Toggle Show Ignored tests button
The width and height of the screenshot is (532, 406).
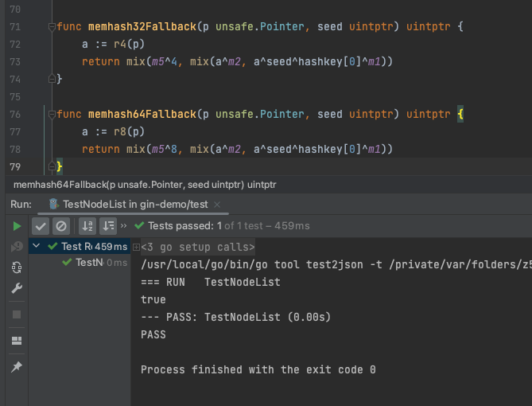(61, 226)
